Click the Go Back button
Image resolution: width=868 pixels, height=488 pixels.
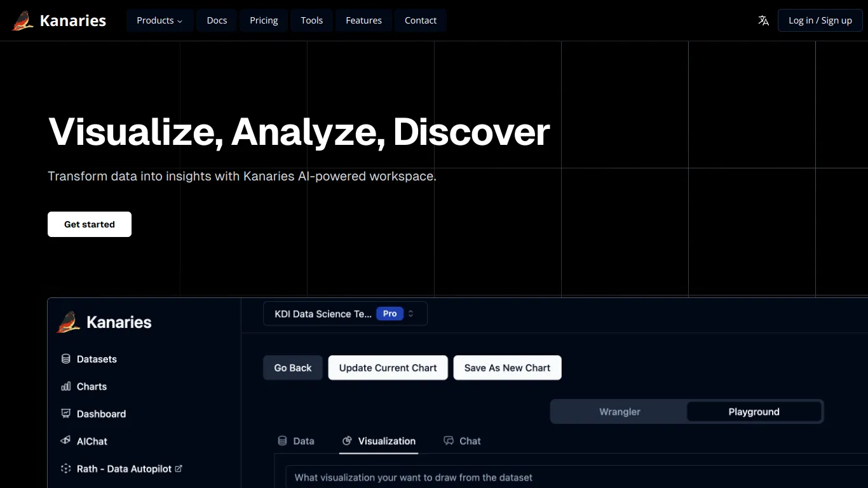click(293, 368)
